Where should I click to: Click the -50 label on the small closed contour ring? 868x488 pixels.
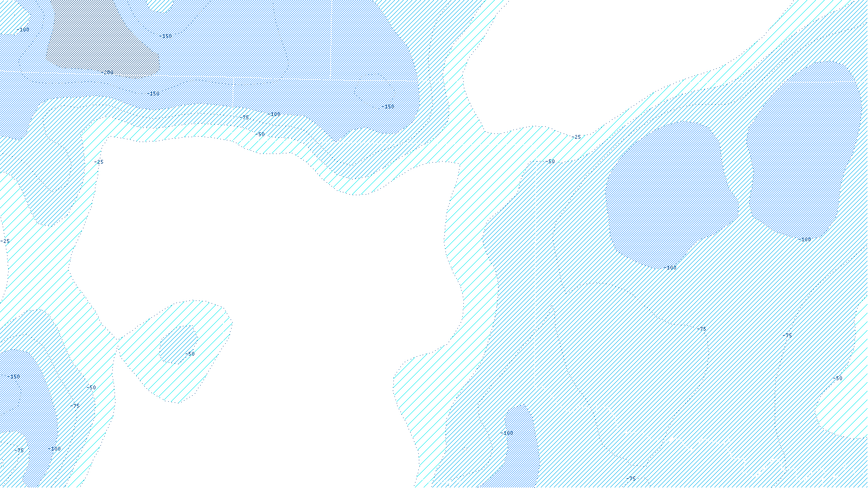click(x=190, y=354)
